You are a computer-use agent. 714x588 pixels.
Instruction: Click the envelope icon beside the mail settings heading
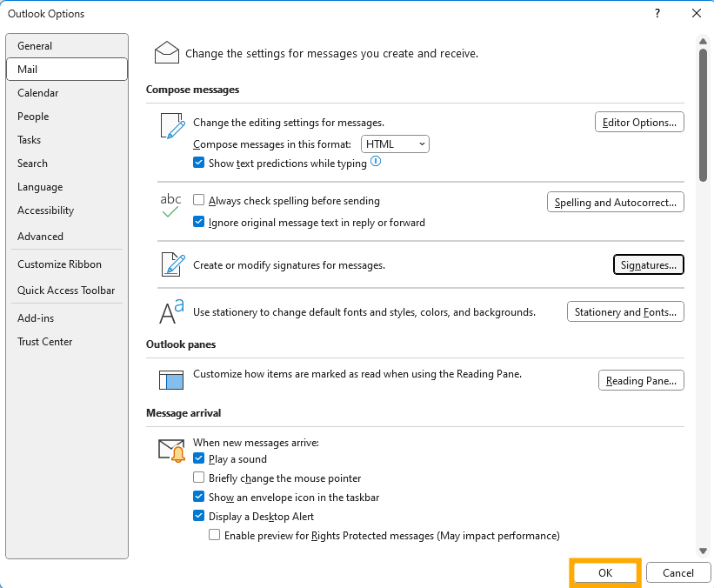[167, 53]
